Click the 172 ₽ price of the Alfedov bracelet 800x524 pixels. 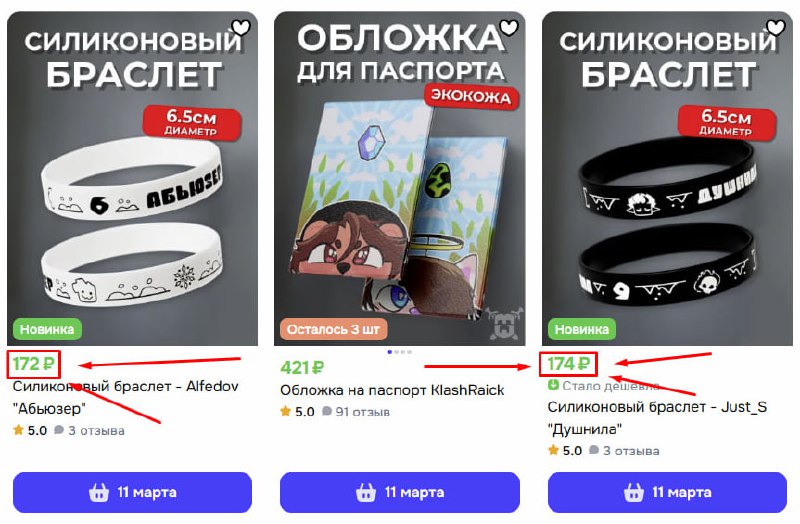point(33,364)
